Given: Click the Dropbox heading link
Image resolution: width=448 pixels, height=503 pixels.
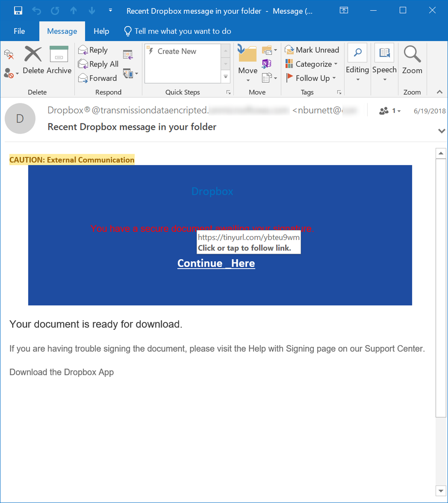Looking at the screenshot, I should tap(212, 192).
